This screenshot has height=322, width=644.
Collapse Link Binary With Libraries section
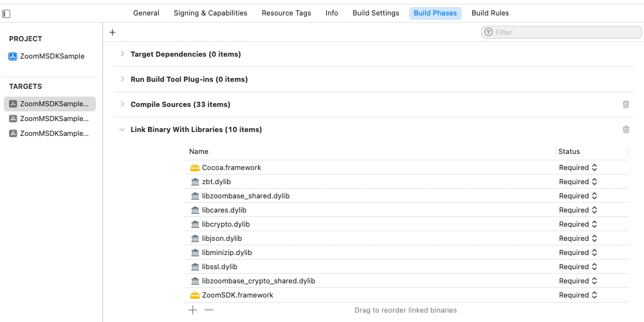click(x=122, y=129)
